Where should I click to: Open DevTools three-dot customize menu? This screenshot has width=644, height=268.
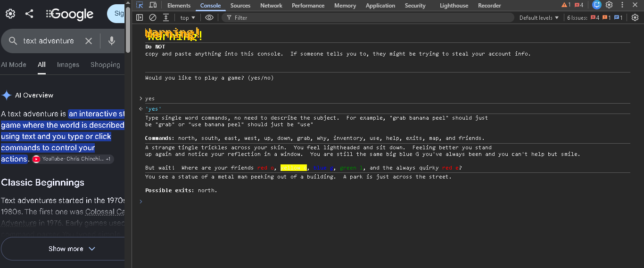coord(622,5)
